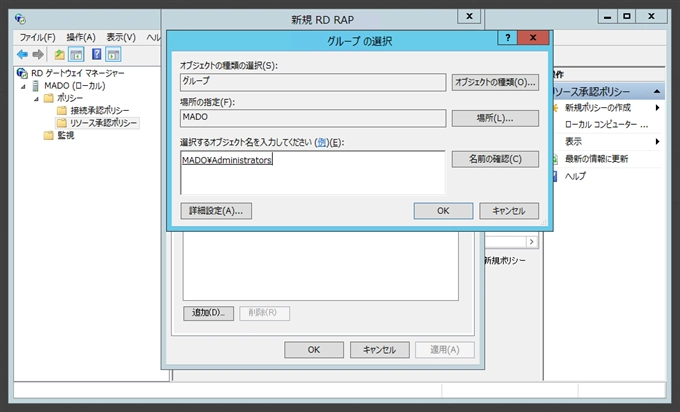Click キャンセル in 新規 RD RAP dialog
The height and width of the screenshot is (412, 680).
click(x=379, y=350)
